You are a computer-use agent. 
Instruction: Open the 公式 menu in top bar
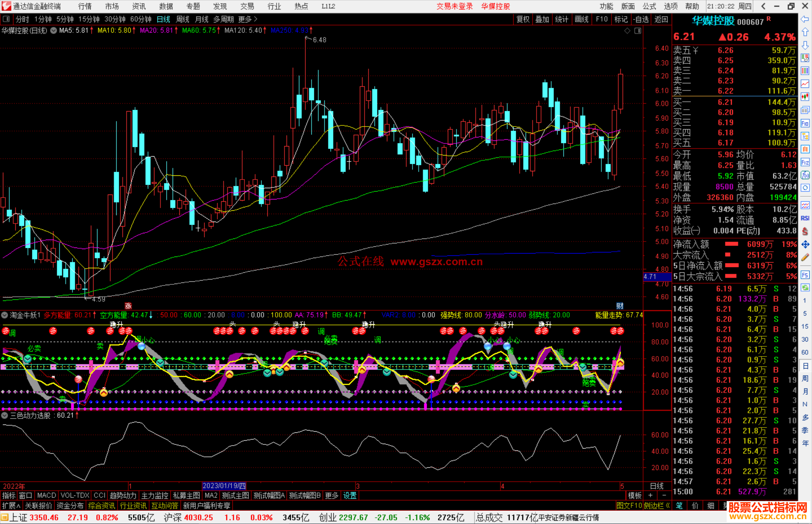(649, 6)
